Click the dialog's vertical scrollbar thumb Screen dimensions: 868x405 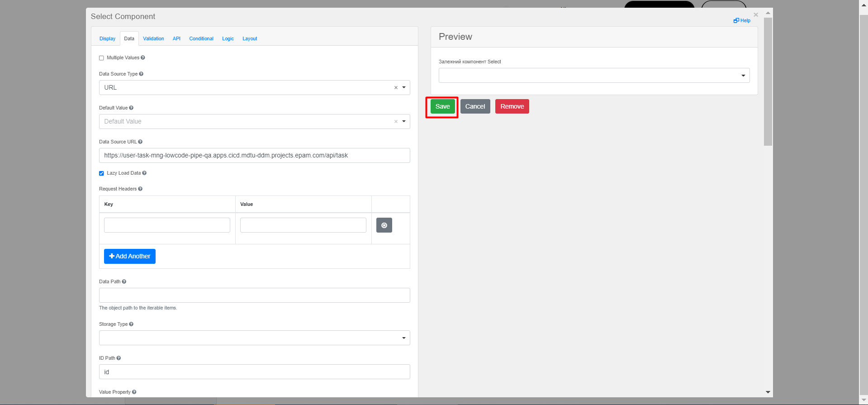[x=768, y=81]
